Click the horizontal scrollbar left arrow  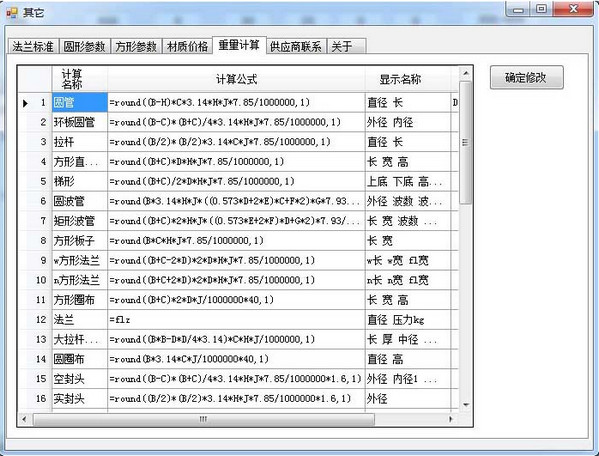[x=24, y=419]
